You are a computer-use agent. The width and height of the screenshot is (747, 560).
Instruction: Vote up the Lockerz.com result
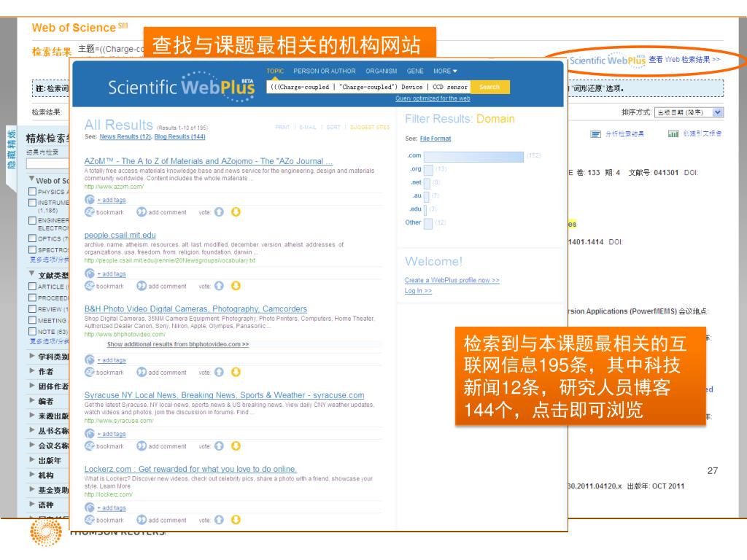(219, 520)
